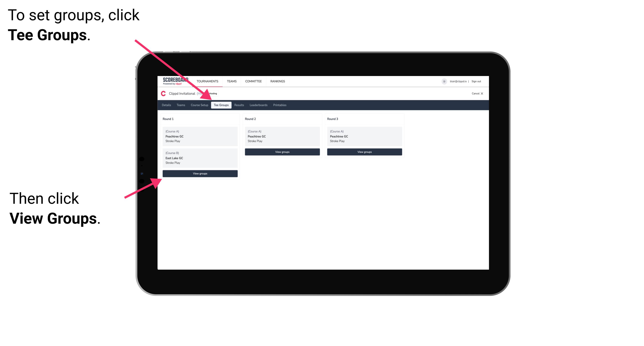This screenshot has height=346, width=644.
Task: Click the Course Setup tab
Action: 200,105
